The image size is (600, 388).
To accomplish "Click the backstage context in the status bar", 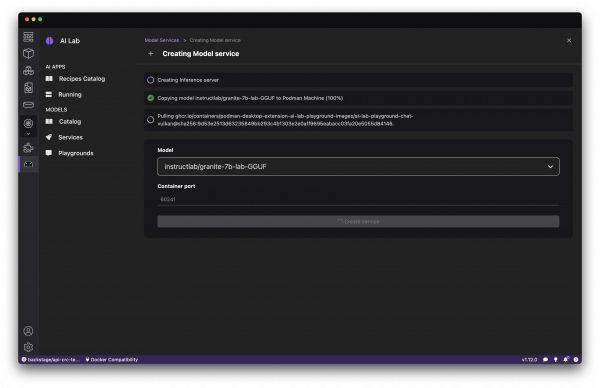I will (x=50, y=360).
